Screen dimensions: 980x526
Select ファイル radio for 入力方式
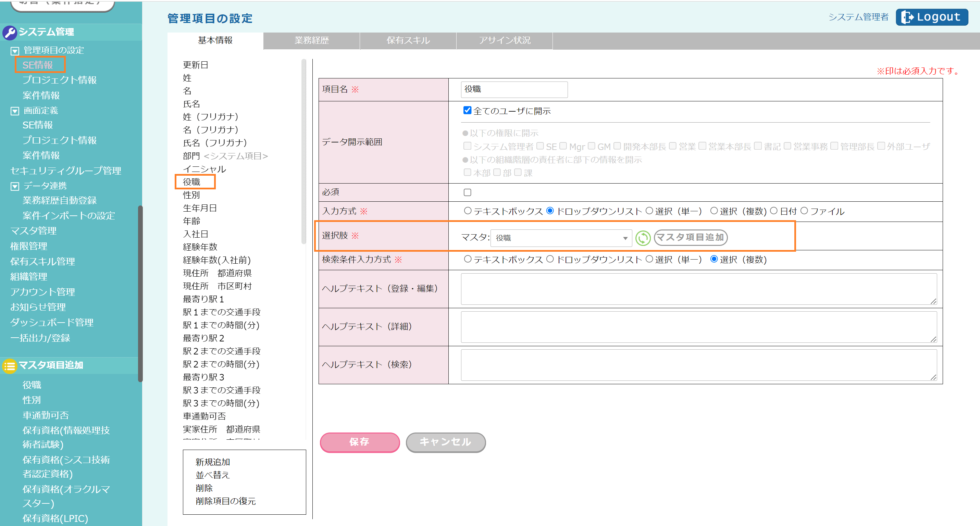click(804, 211)
